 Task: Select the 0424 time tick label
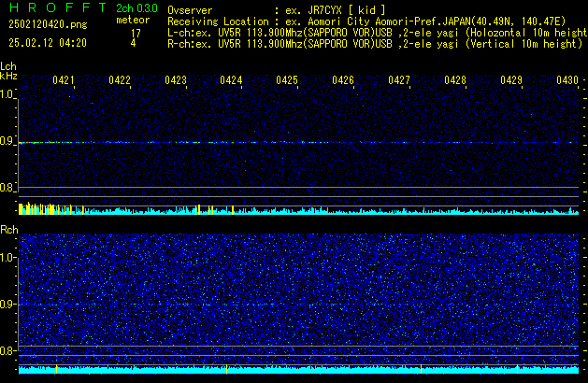tap(231, 80)
